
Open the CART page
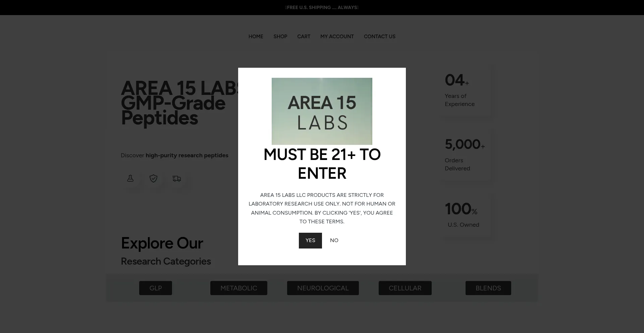pos(304,37)
